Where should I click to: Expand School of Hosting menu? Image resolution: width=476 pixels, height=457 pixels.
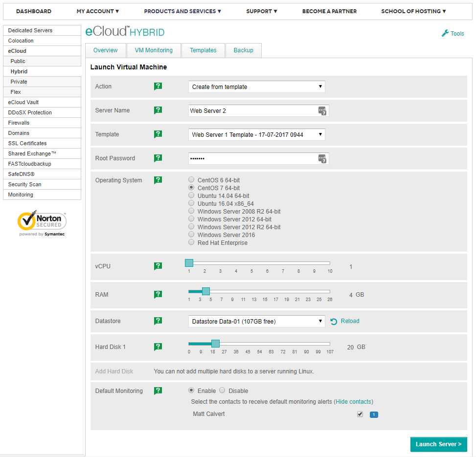[x=413, y=11]
